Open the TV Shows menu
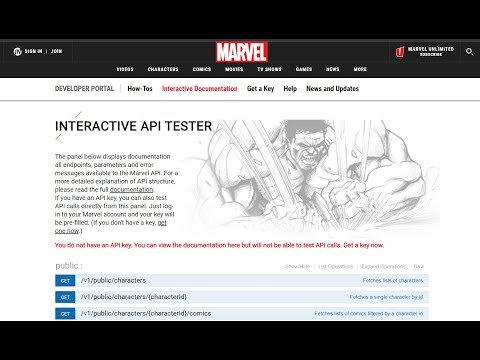 point(269,69)
